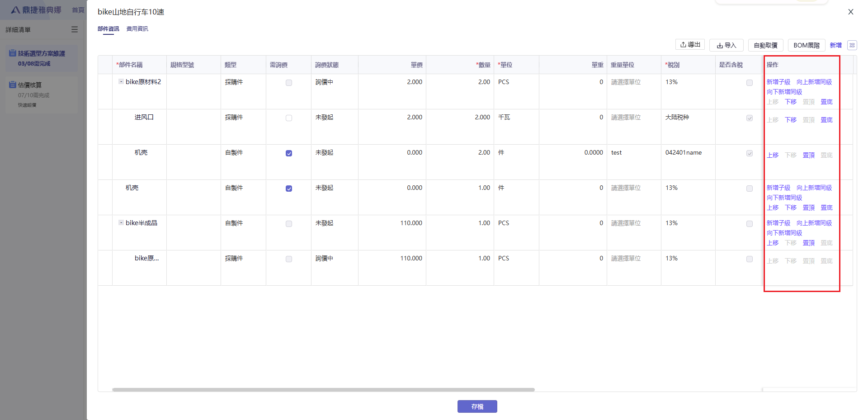Image resolution: width=868 pixels, height=420 pixels.
Task: Click the 採購件 type of 进风口 row
Action: [234, 117]
